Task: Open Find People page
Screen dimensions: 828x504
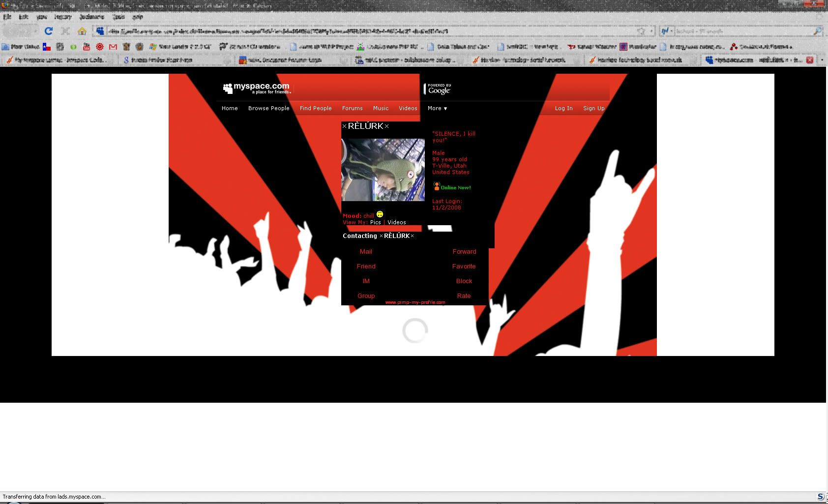Action: [316, 108]
